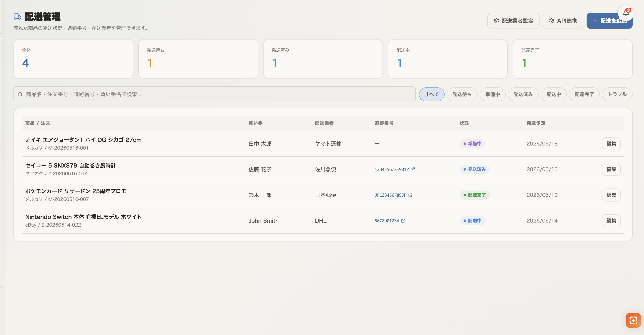Filter by トラブル chip
The image size is (644, 335).
[x=617, y=94]
